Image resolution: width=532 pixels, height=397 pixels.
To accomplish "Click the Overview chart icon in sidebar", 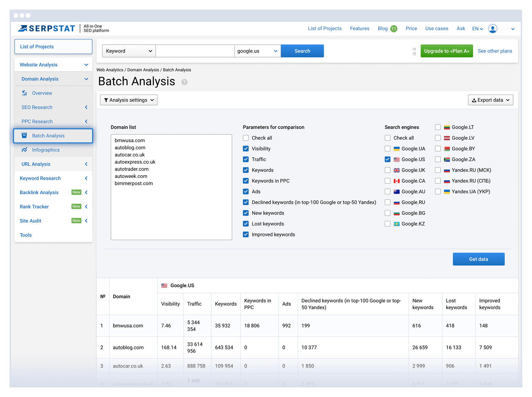I will tap(24, 93).
